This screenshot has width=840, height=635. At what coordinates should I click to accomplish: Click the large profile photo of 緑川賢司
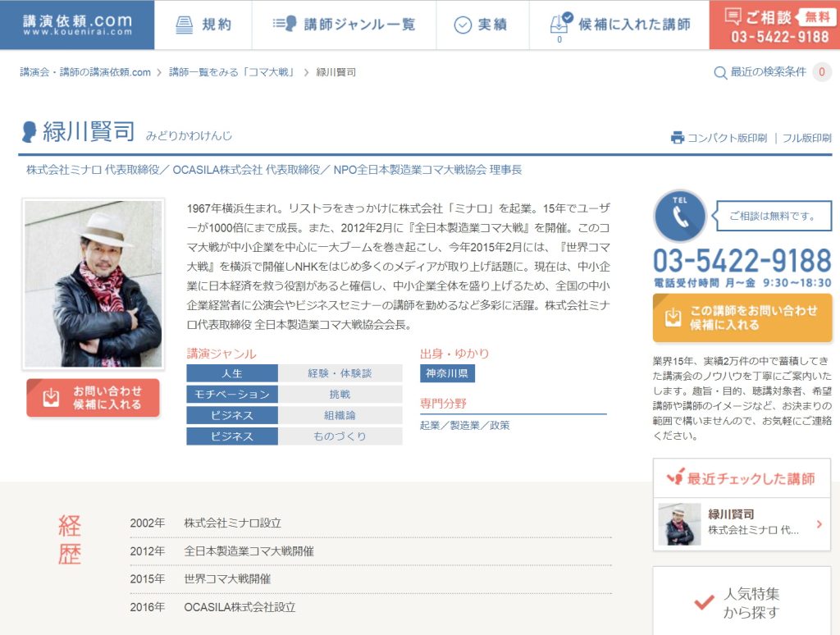(x=94, y=284)
